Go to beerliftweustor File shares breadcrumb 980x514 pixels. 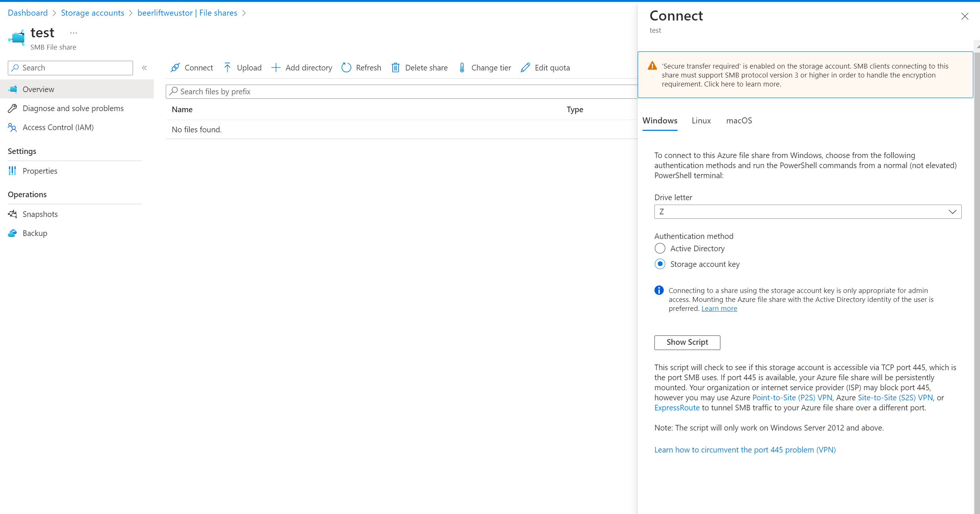point(187,13)
